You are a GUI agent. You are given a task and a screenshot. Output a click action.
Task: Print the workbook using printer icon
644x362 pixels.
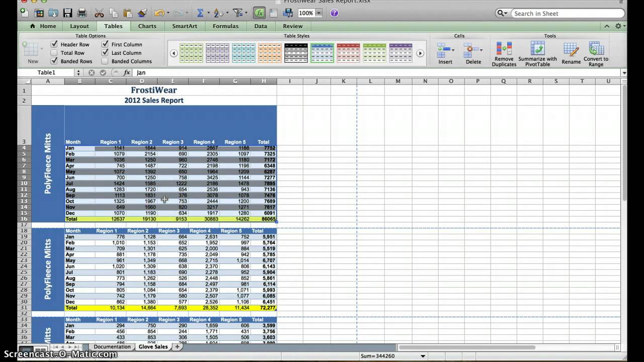tap(82, 13)
